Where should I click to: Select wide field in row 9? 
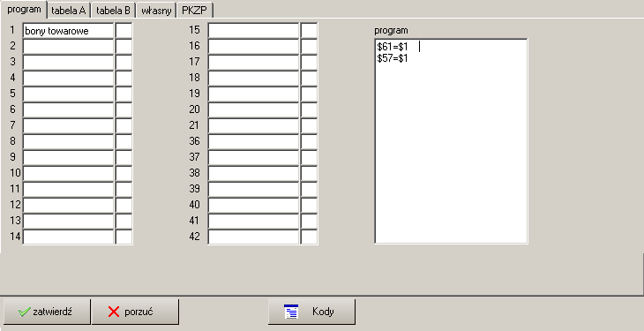coord(68,158)
